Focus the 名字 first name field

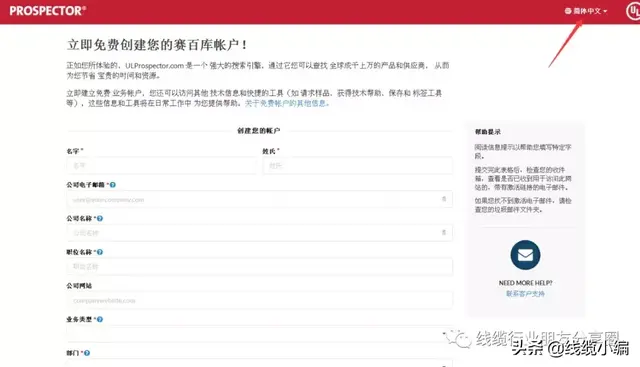162,166
